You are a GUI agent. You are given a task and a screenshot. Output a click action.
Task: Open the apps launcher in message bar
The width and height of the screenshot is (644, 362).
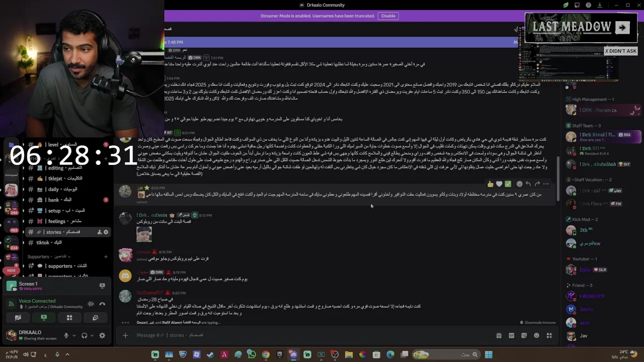[549, 335]
